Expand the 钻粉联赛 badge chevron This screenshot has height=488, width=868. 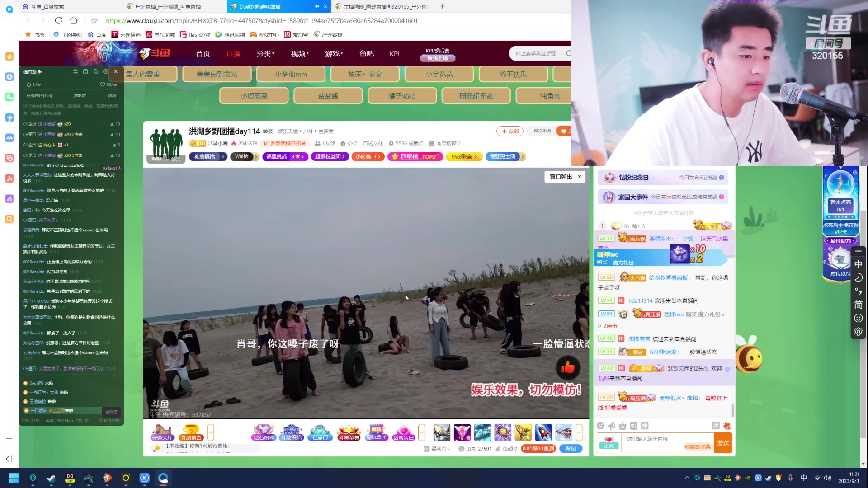point(476,156)
